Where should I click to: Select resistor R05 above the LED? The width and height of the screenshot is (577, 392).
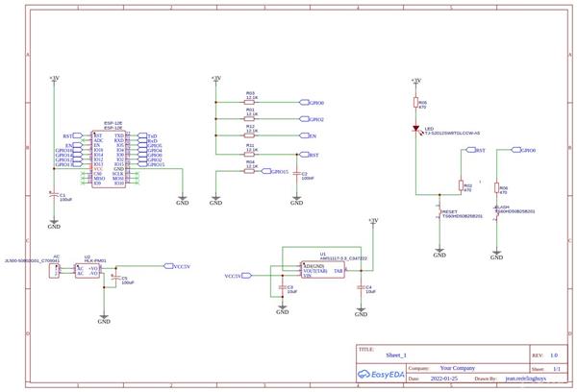[415, 103]
